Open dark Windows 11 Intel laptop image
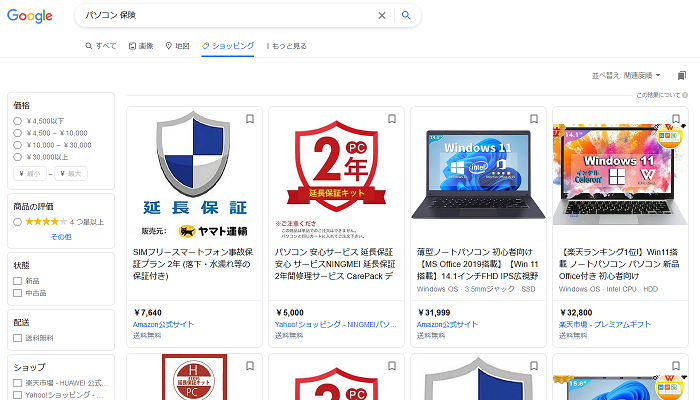 point(478,174)
